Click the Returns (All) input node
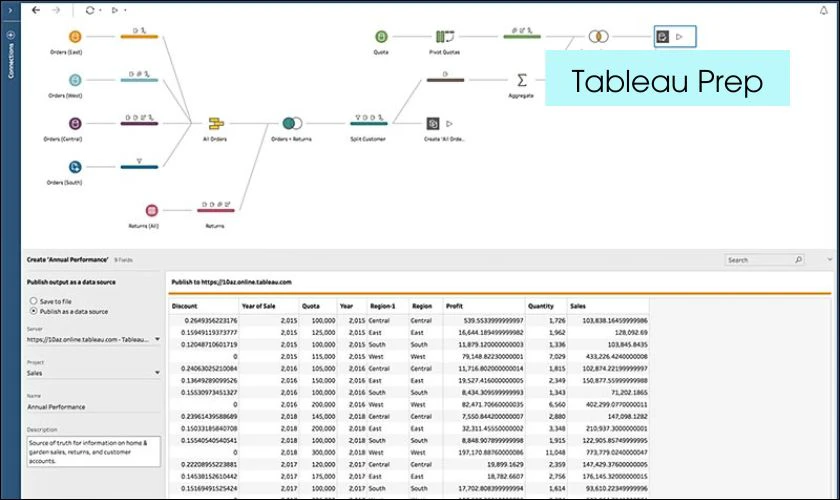 pos(152,210)
